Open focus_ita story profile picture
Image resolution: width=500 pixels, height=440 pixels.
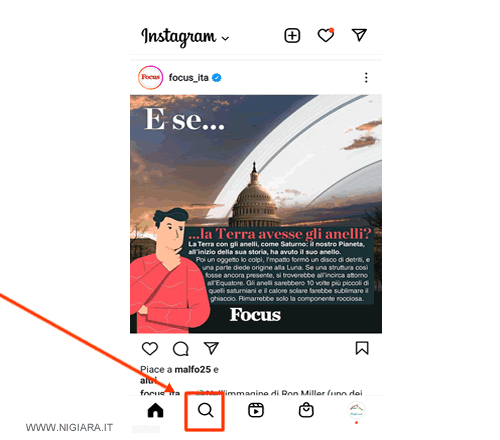[150, 77]
